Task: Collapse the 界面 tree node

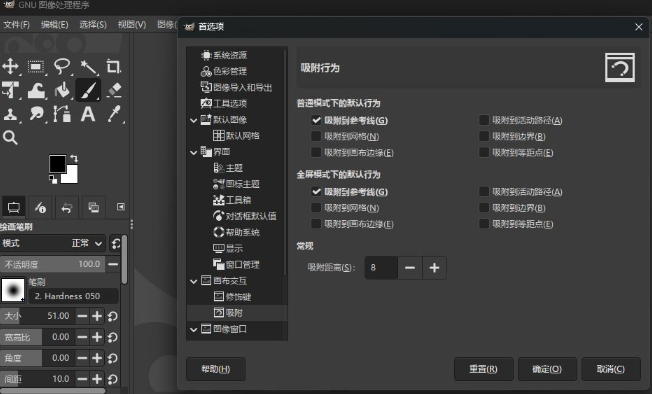Action: (193, 153)
